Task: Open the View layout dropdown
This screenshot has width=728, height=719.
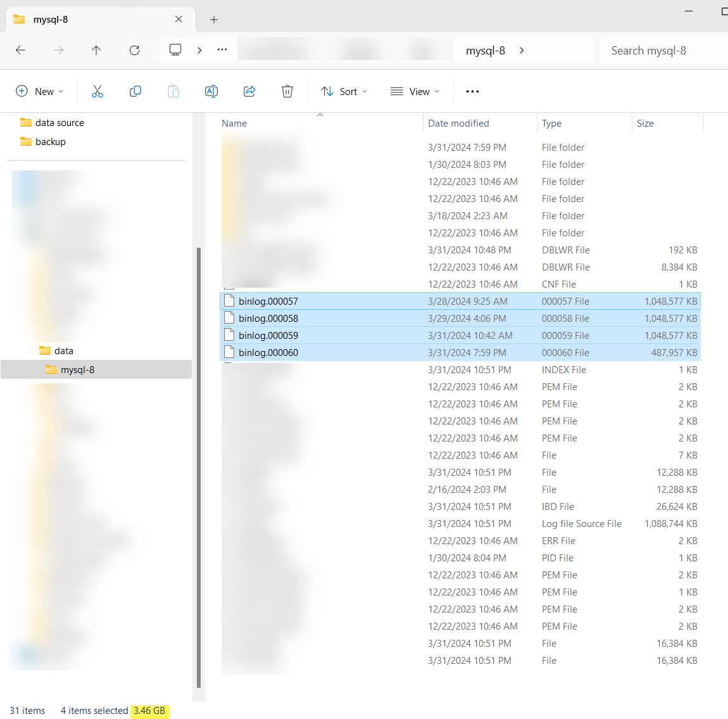Action: point(415,91)
